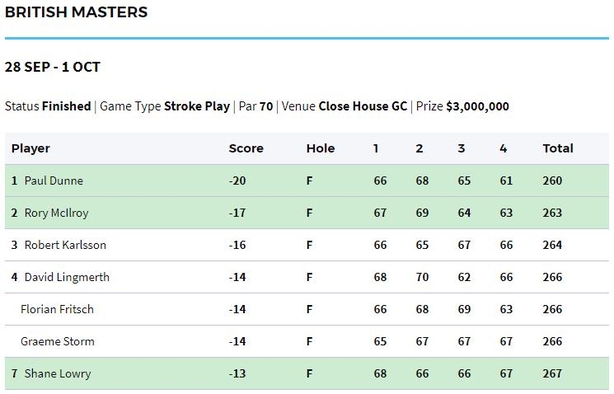Select Rory McIlroy in the leaderboard
This screenshot has height=394, width=614.
[56, 213]
